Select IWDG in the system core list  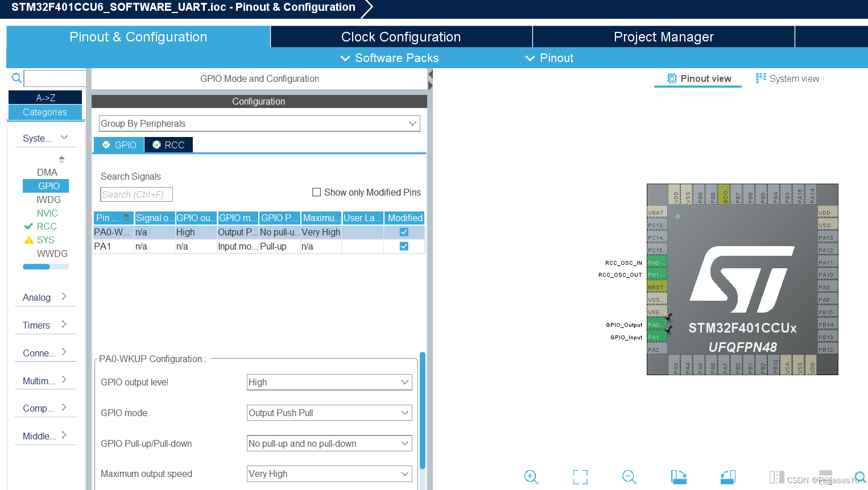point(48,200)
